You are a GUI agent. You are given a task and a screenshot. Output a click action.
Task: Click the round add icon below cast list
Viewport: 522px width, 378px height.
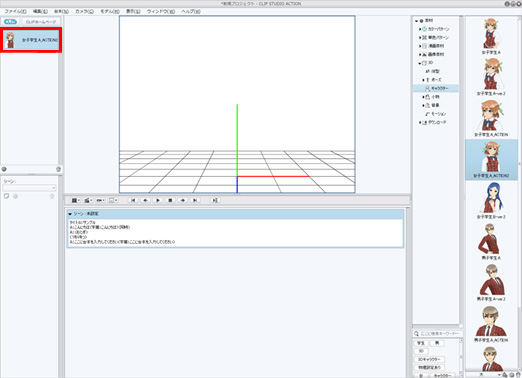[4, 169]
